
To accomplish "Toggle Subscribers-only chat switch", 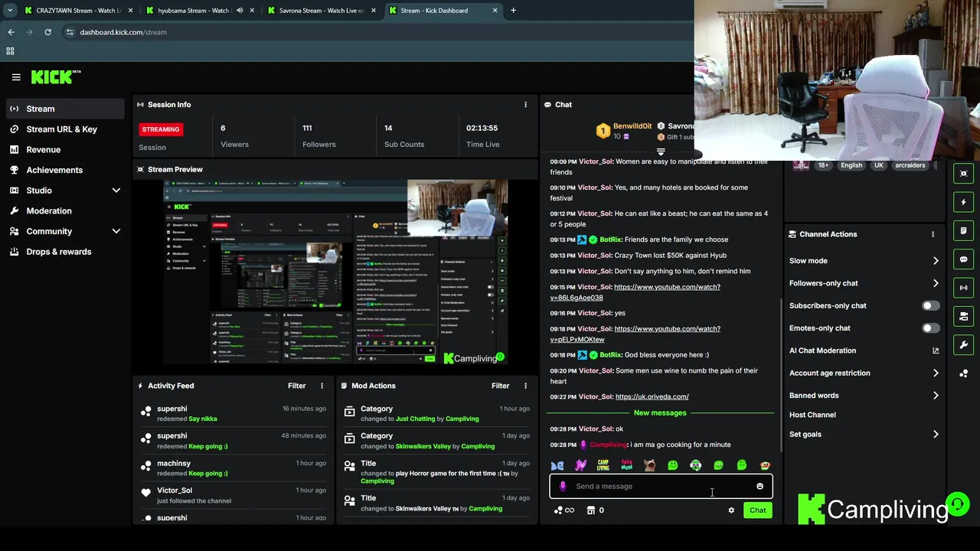I will tap(930, 305).
